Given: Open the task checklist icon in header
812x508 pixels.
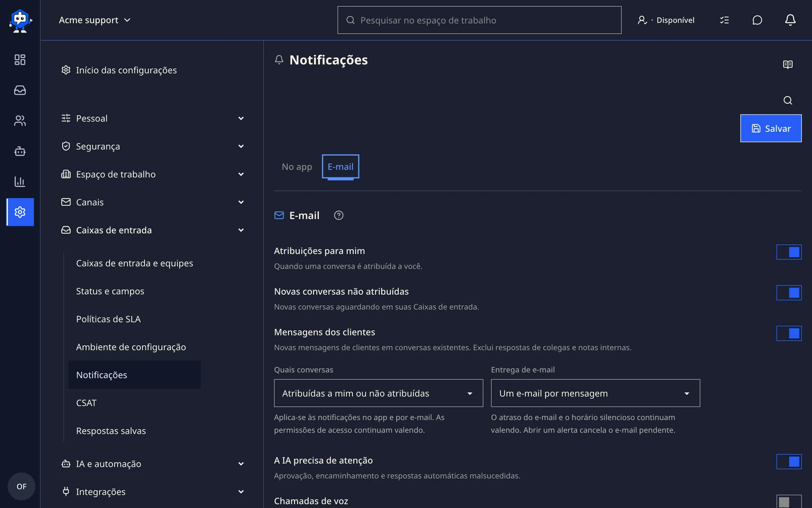Looking at the screenshot, I should tap(724, 20).
